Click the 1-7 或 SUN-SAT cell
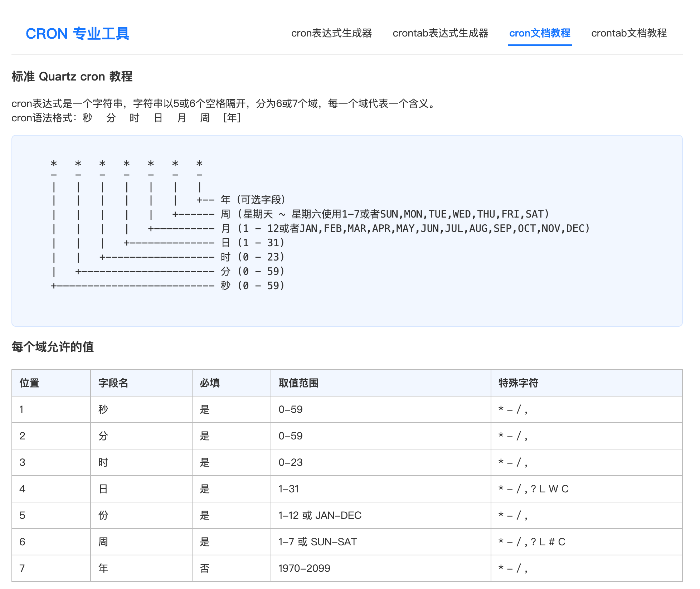Screen dimensions: 700x589 (x=318, y=542)
